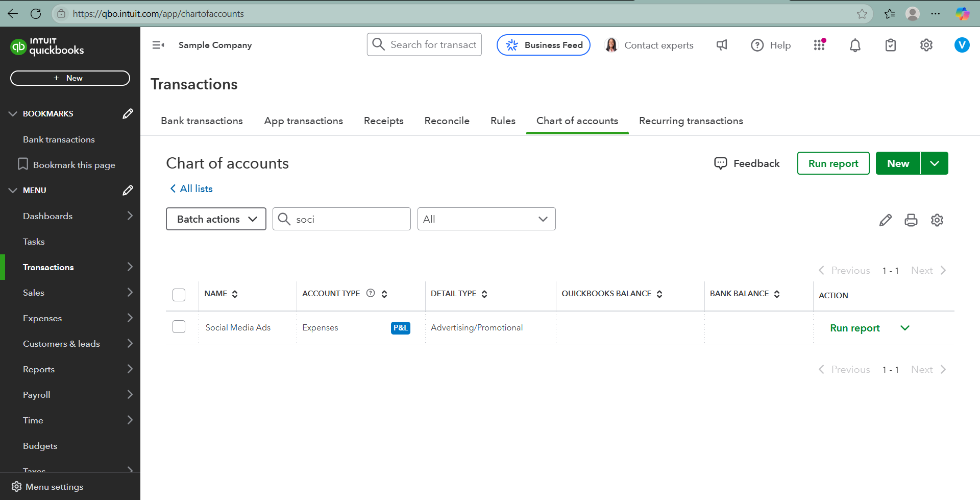Click the browser back arrow
Image resolution: width=980 pixels, height=500 pixels.
point(13,14)
